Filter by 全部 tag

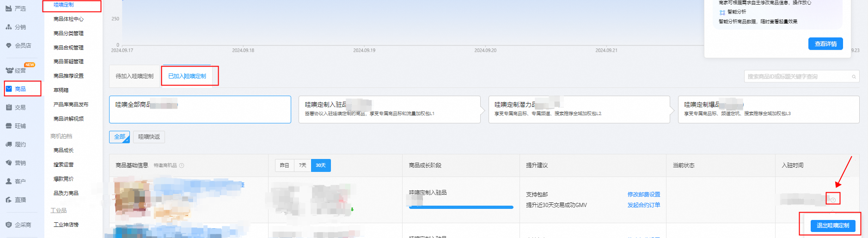pyautogui.click(x=120, y=137)
